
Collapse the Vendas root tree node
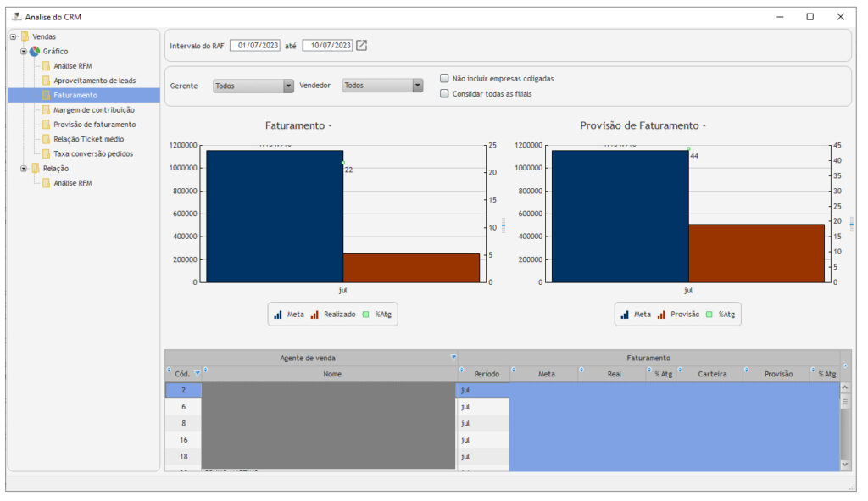pyautogui.click(x=14, y=36)
